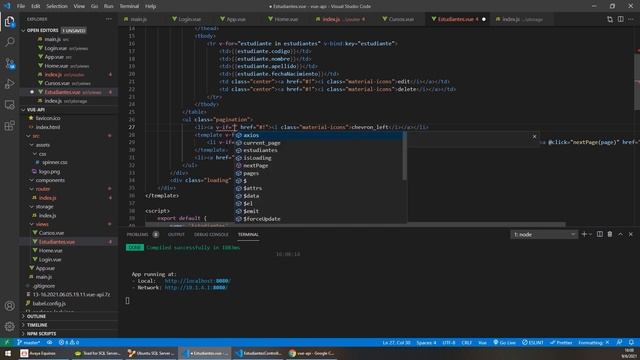This screenshot has height=360, width=640.
Task: Open the Source Control view
Action: (x=9, y=63)
